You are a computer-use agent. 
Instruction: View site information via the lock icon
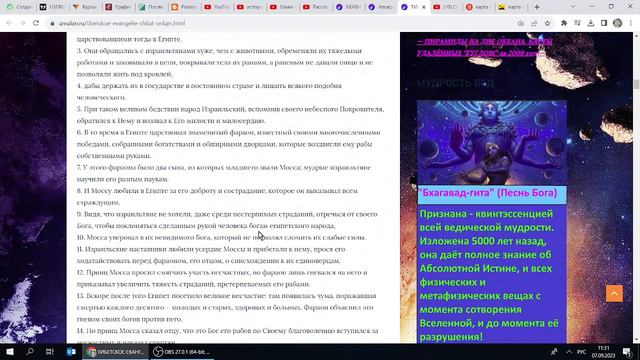(x=52, y=23)
